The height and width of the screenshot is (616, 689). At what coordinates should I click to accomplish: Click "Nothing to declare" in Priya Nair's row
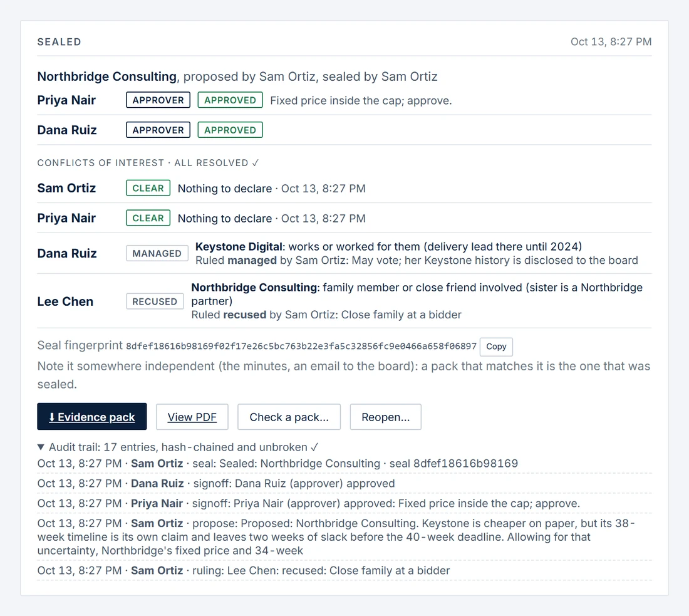click(224, 219)
